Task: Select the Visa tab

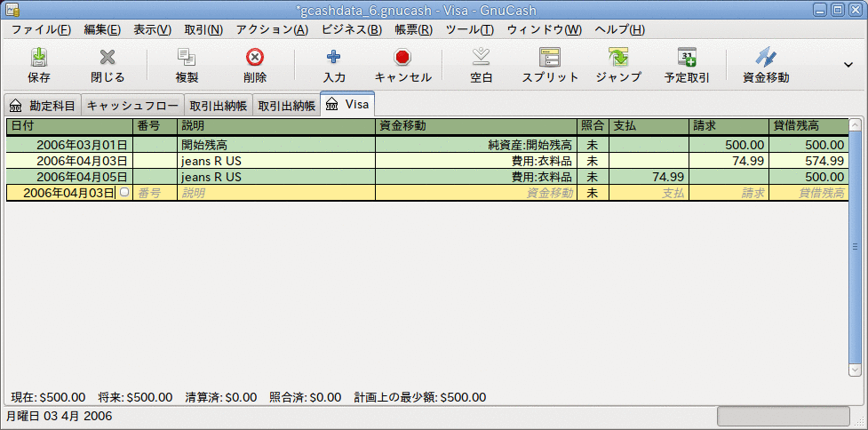Action: click(x=347, y=104)
